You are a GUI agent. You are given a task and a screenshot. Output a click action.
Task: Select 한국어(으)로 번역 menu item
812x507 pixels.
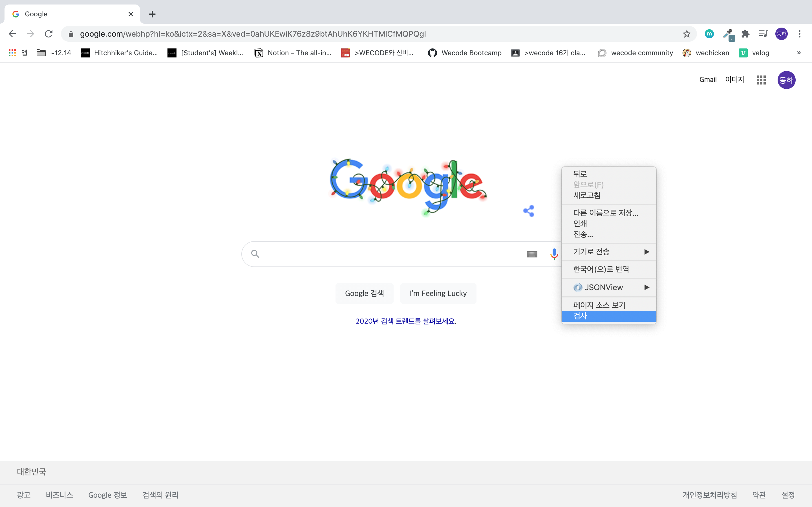tap(601, 269)
